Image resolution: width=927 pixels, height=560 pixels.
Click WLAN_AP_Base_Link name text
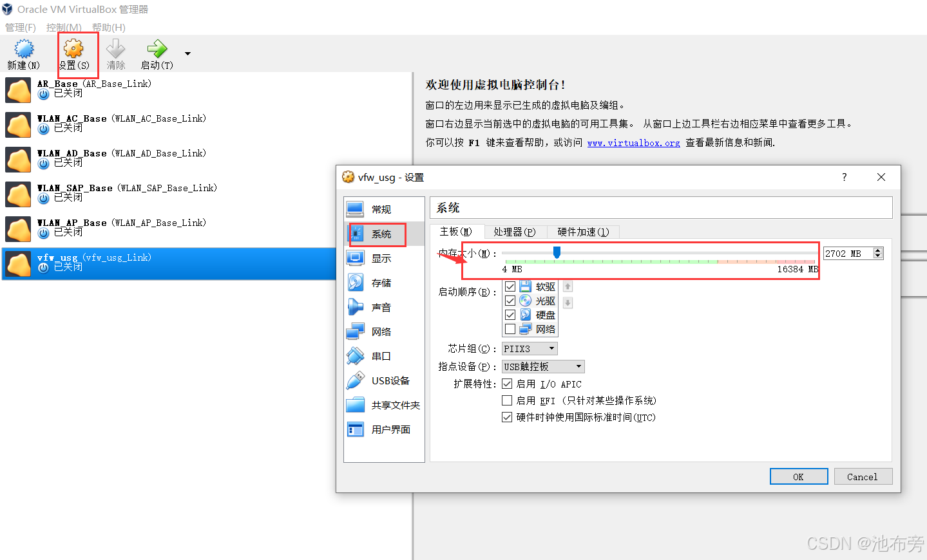click(159, 223)
